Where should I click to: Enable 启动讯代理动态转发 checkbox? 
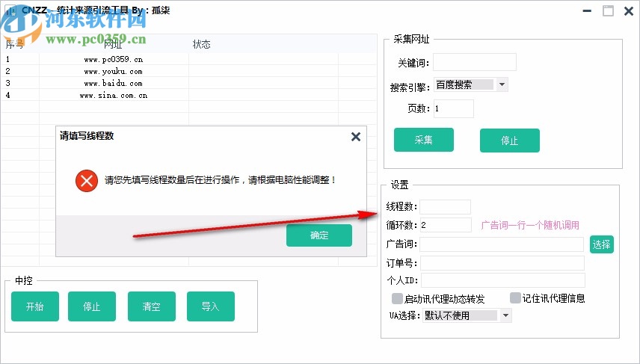point(397,298)
